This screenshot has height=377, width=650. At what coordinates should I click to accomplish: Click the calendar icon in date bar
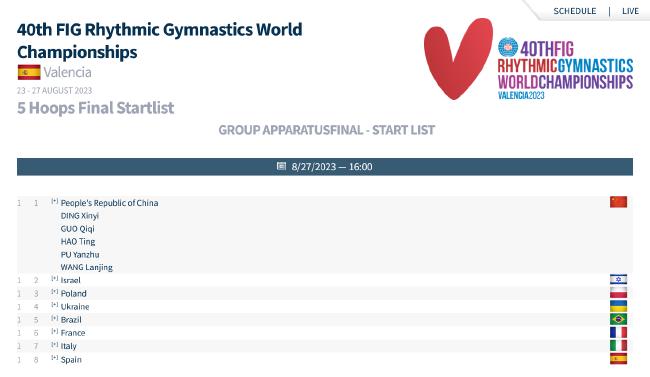281,166
